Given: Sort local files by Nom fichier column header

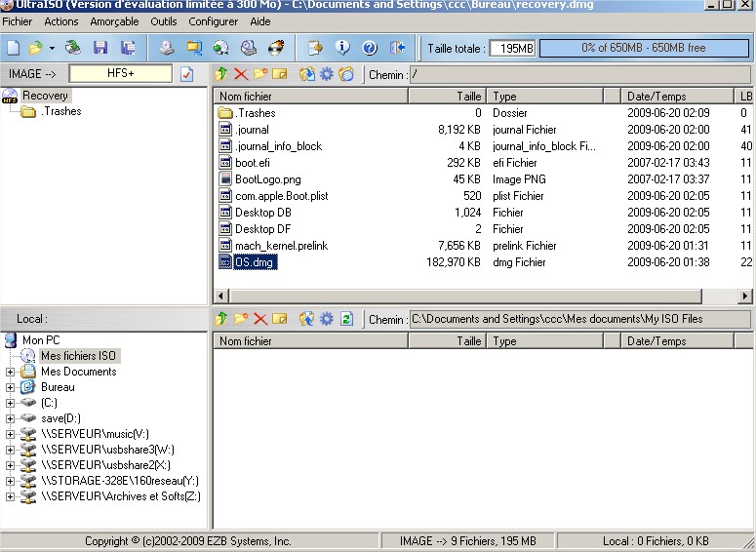Looking at the screenshot, I should [311, 341].
